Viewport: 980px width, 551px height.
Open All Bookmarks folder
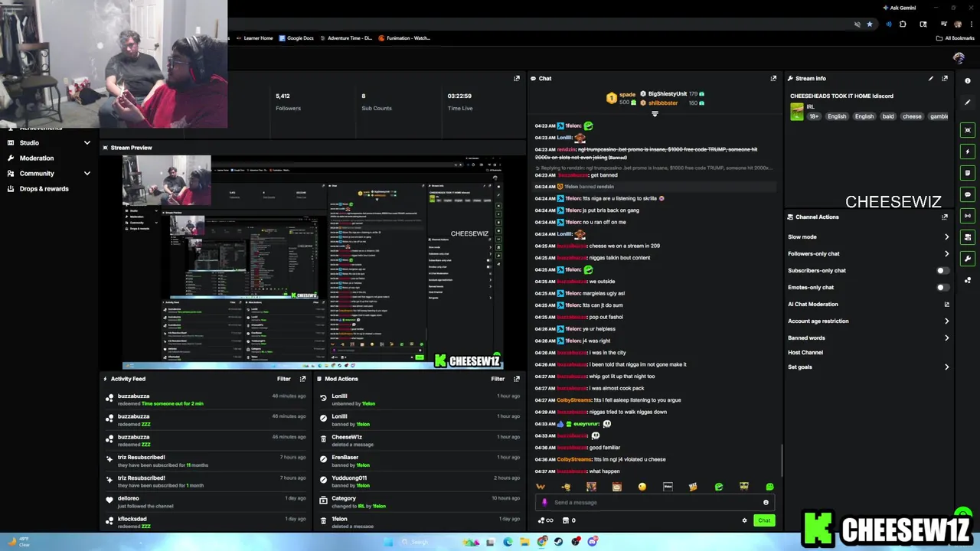point(955,38)
